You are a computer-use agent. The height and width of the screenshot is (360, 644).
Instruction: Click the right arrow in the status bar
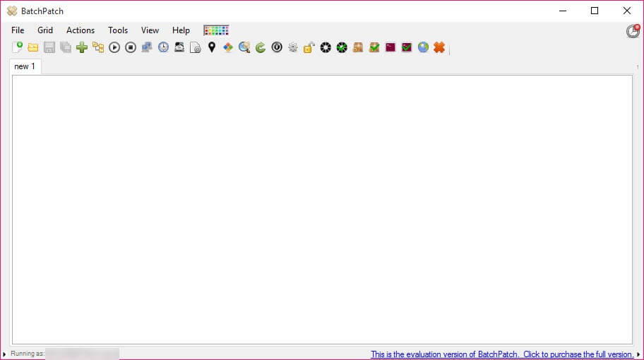(638, 354)
